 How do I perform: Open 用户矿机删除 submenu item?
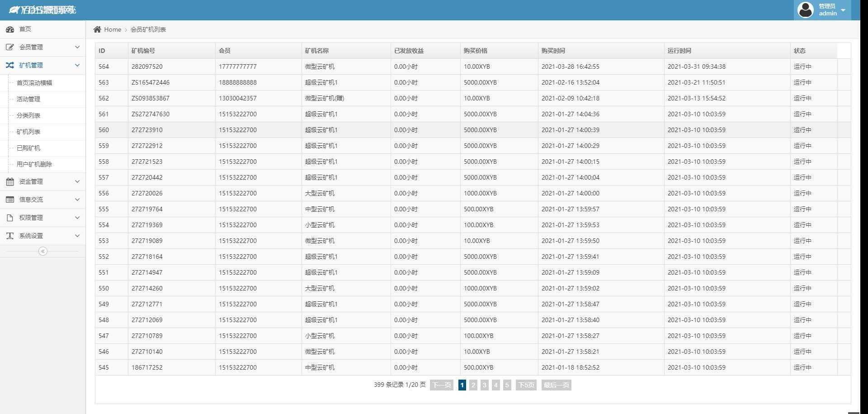coord(34,164)
